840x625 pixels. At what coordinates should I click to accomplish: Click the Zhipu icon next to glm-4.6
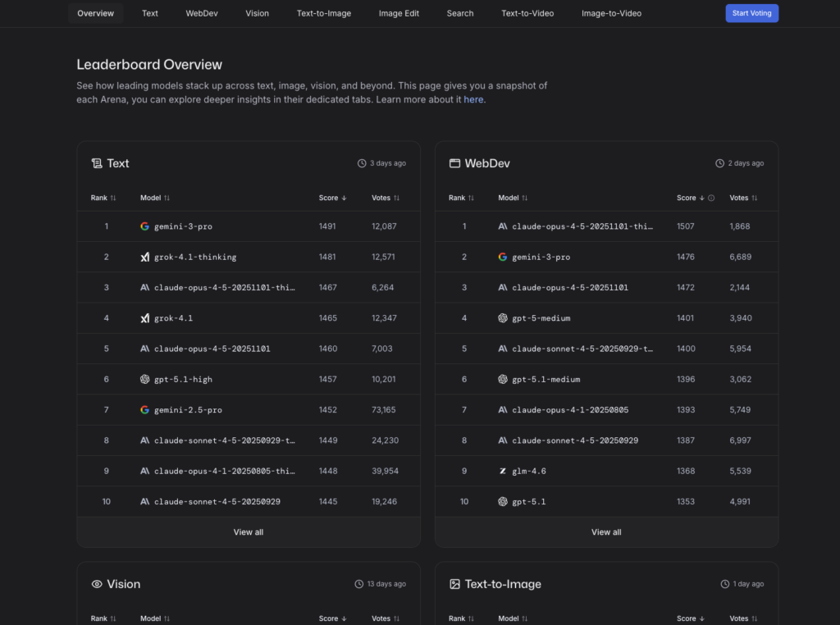(503, 470)
